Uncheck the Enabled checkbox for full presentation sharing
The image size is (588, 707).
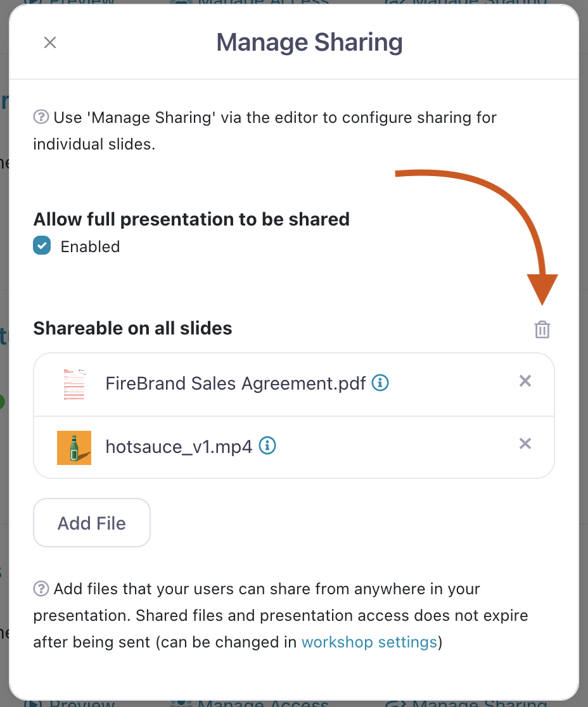coord(42,246)
